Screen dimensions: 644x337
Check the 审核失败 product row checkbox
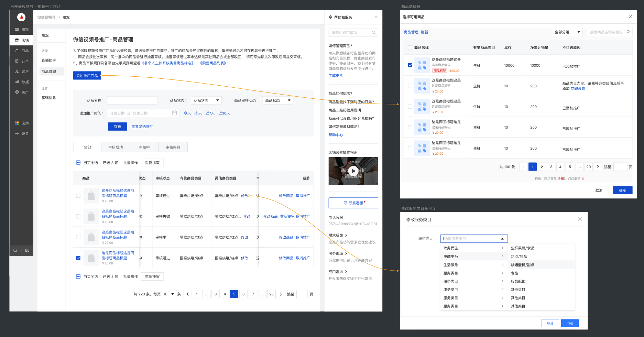click(x=78, y=216)
